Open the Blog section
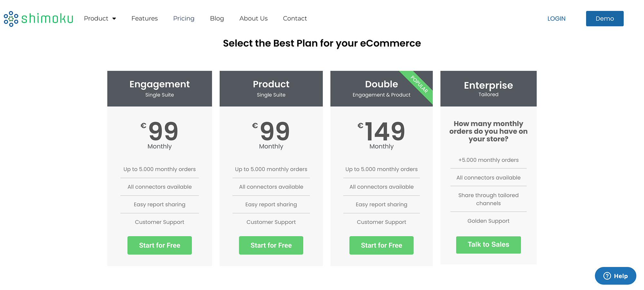The height and width of the screenshot is (290, 644). 217,18
